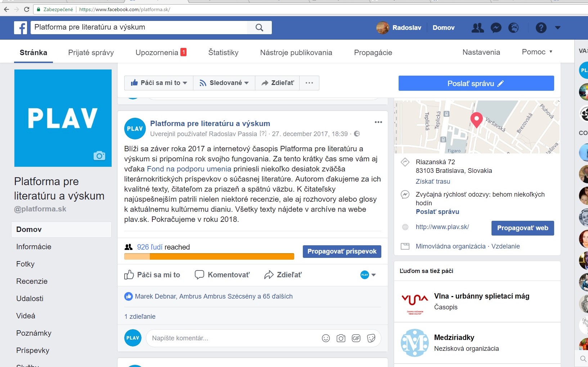Open Informácie in the left sidebar
Viewport: 588px width, 367px height.
34,247
